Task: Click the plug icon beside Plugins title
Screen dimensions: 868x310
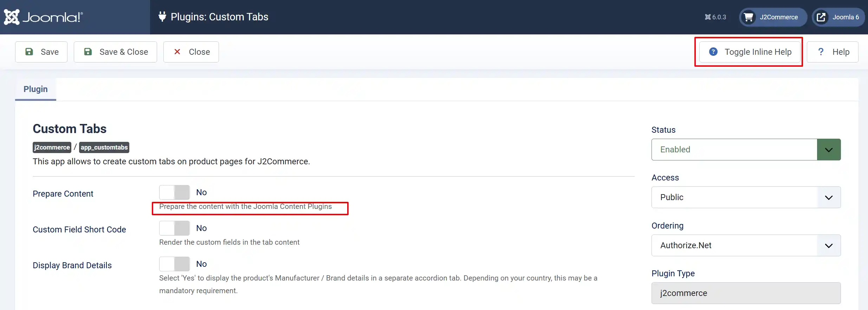Action: (x=162, y=17)
